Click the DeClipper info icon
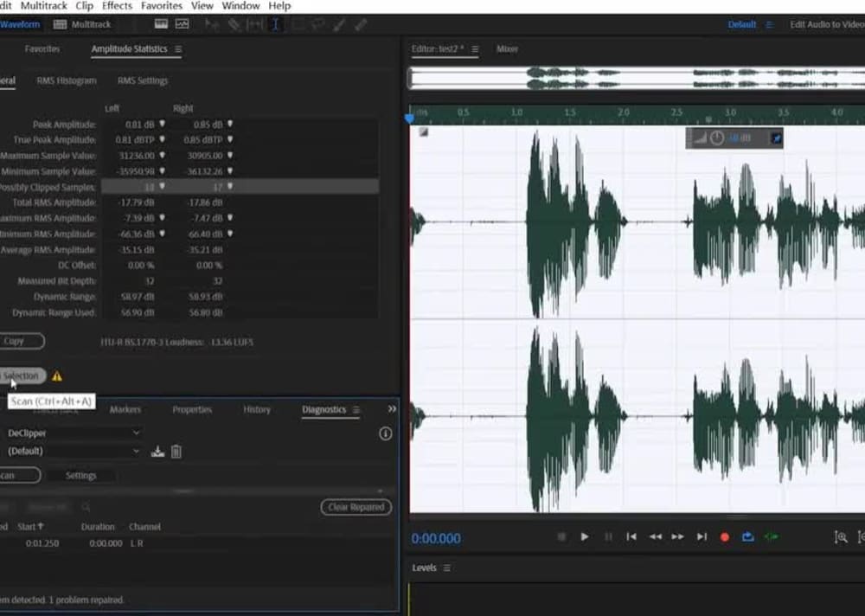This screenshot has width=865, height=616. coord(386,433)
